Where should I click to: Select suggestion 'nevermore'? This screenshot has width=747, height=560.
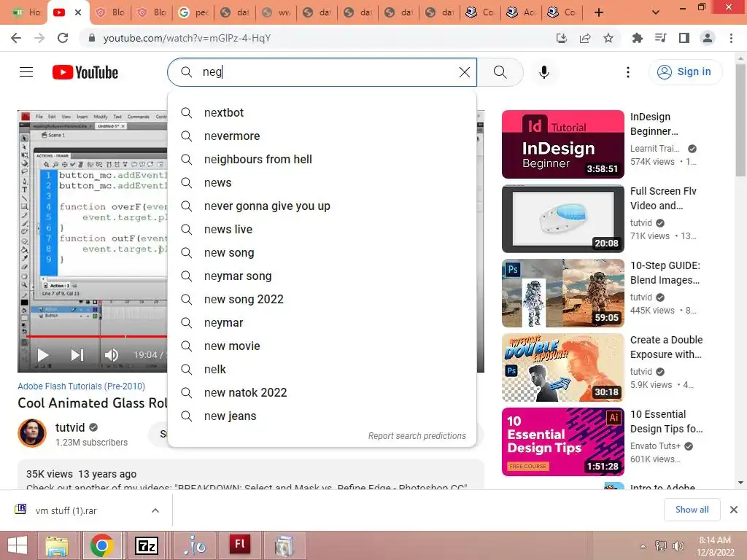coord(322,136)
